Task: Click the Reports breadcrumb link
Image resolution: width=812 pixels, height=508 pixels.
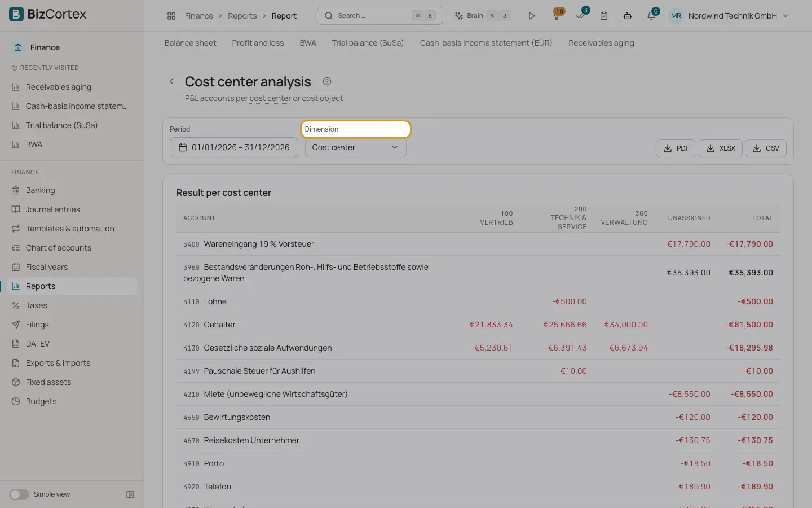Action: (242, 16)
